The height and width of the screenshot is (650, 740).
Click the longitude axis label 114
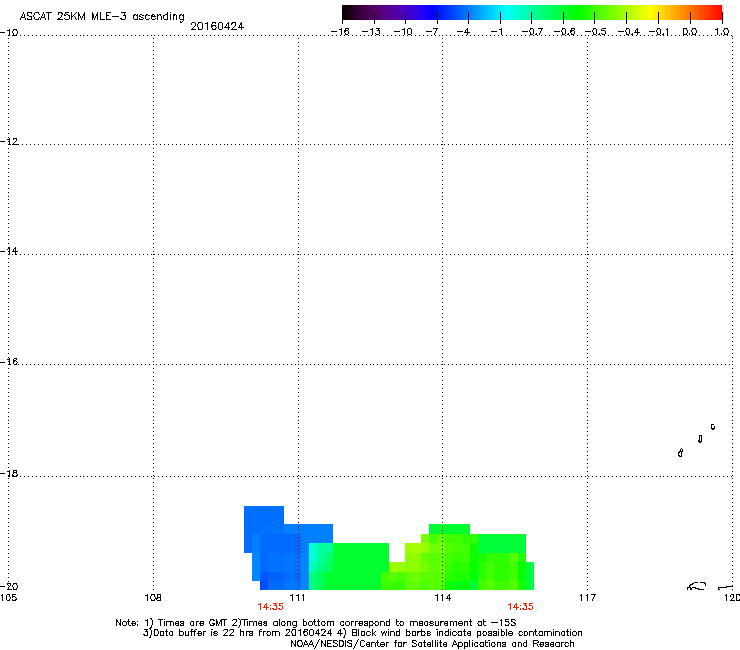443,598
